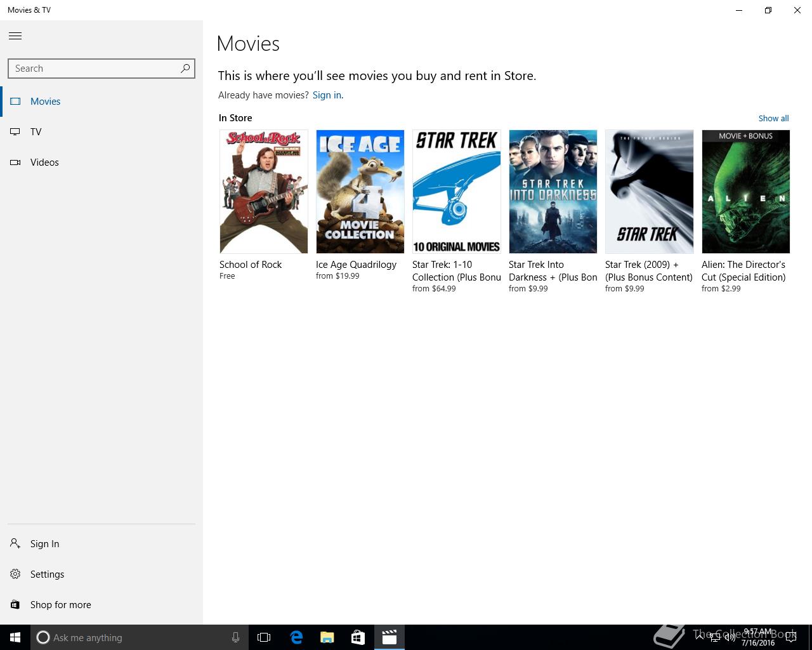
Task: Restore down the Movies & TV window
Action: coord(768,10)
